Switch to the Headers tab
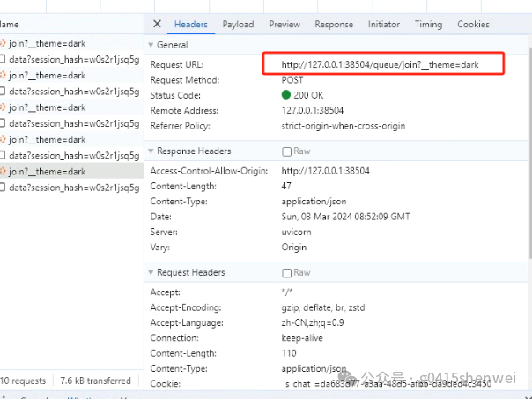Screen dimensions: 532x399 click(190, 25)
